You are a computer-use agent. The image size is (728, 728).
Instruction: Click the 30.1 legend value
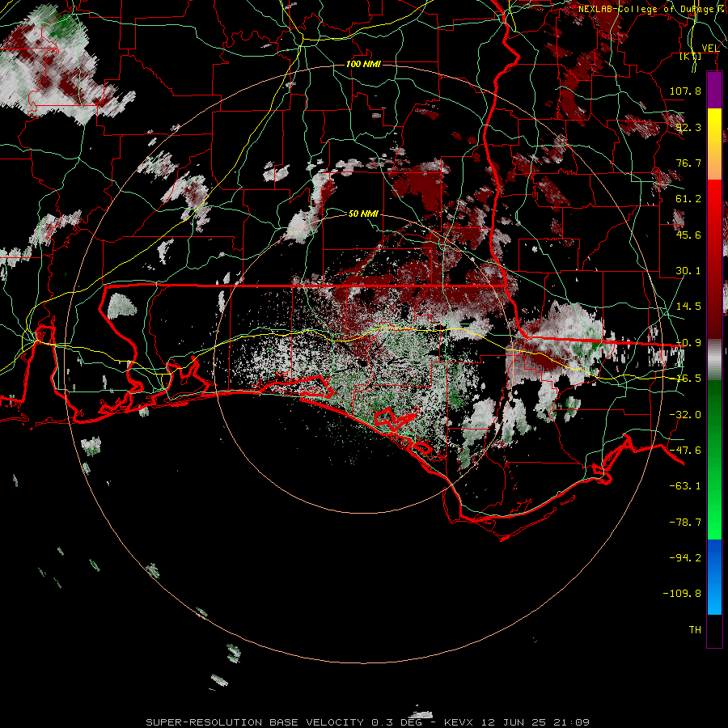(x=688, y=271)
